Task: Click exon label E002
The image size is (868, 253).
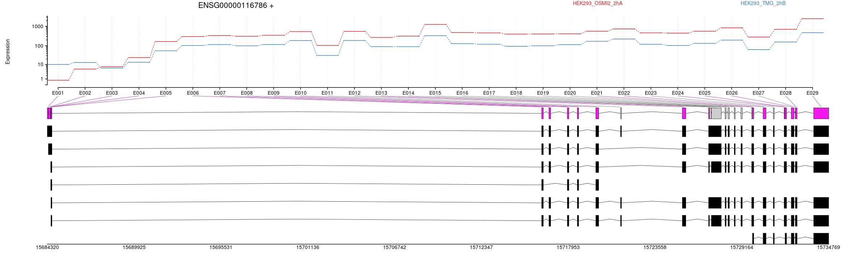Action: pyautogui.click(x=85, y=93)
